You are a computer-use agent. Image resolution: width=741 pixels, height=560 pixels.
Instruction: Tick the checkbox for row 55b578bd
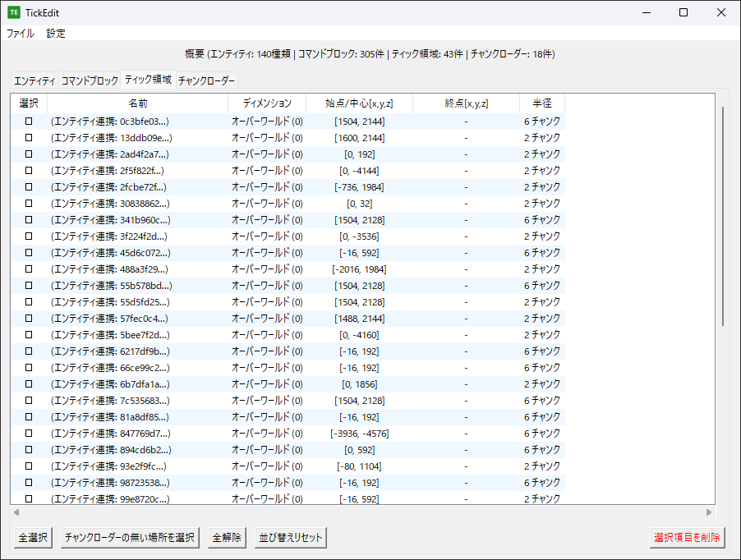[x=29, y=286]
